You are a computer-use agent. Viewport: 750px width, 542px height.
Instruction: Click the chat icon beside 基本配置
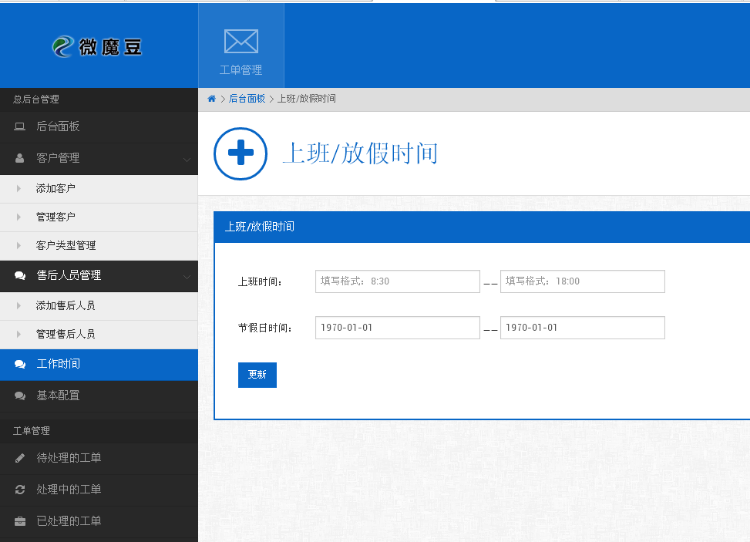(19, 395)
